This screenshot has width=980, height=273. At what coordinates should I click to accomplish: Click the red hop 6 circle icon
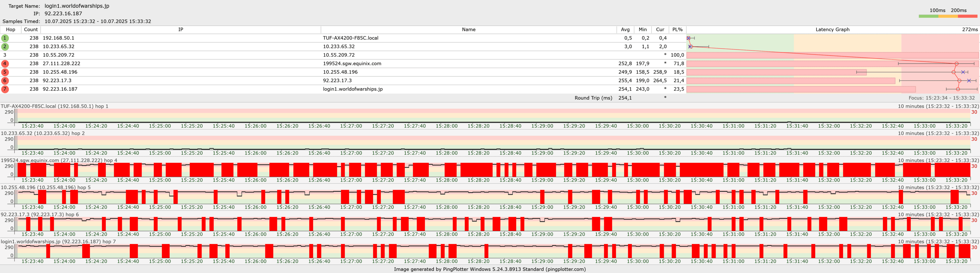[x=5, y=81]
